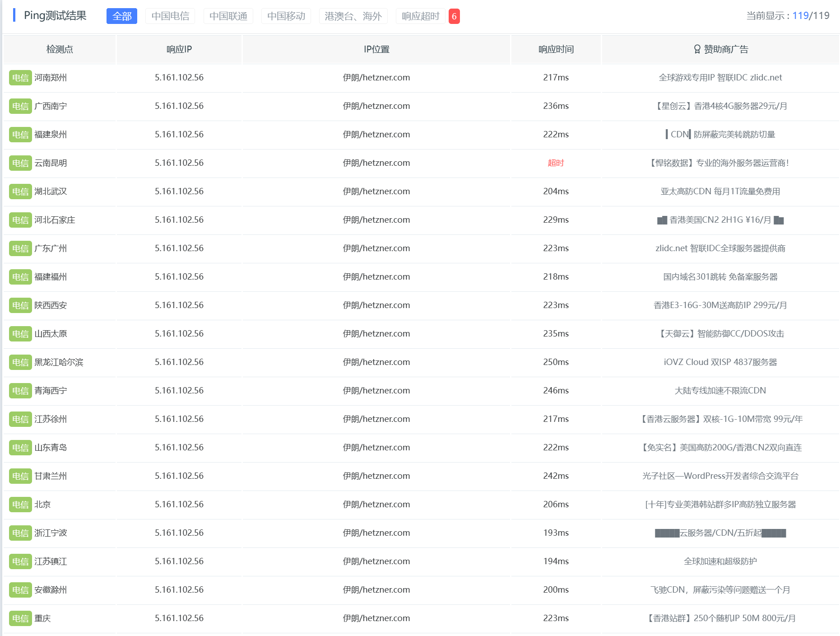
Task: Click the 电信 badge for 北京
Action: [x=20, y=505]
